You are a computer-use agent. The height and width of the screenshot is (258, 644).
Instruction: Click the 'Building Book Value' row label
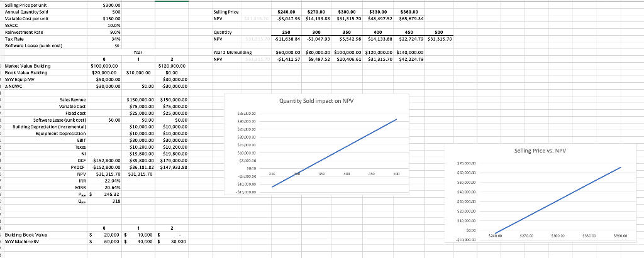26,235
